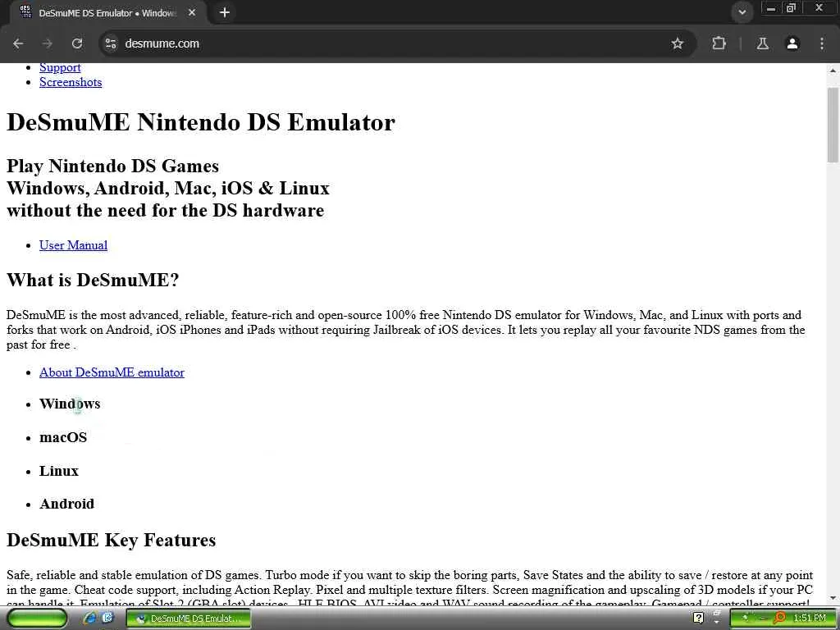Open the User Manual link

[73, 244]
